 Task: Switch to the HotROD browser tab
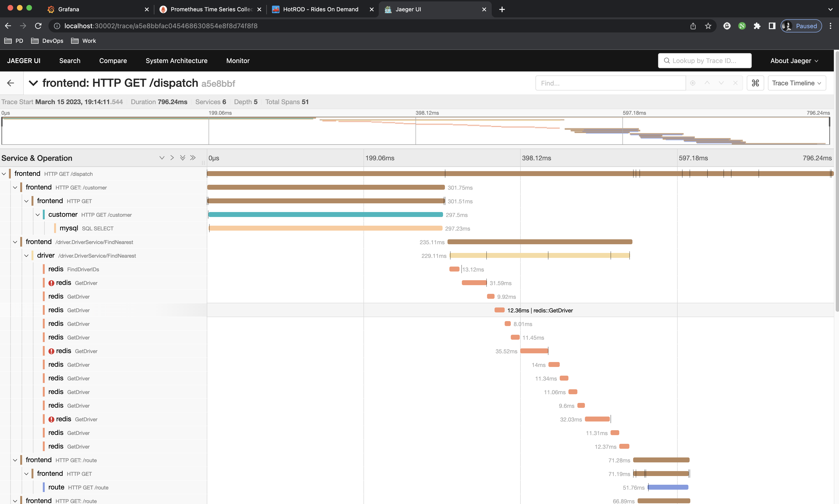click(320, 9)
